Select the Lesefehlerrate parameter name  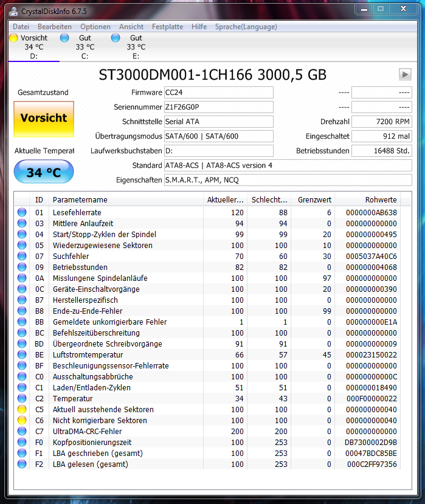pos(77,212)
